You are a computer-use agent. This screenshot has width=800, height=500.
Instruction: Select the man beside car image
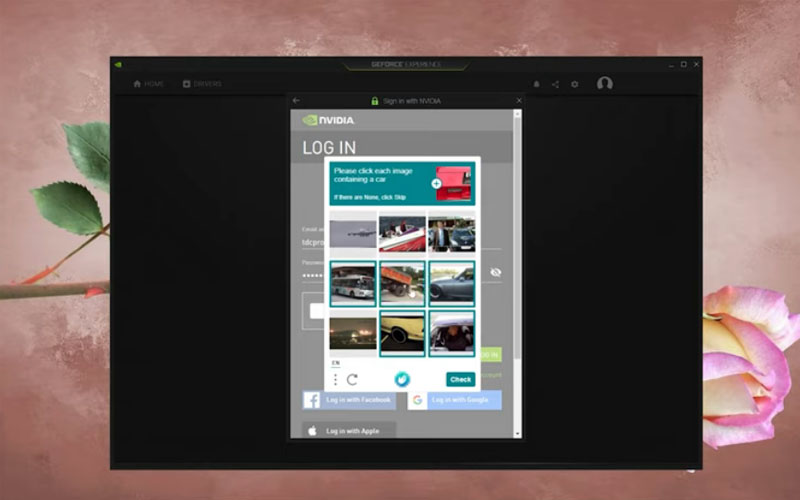452,234
